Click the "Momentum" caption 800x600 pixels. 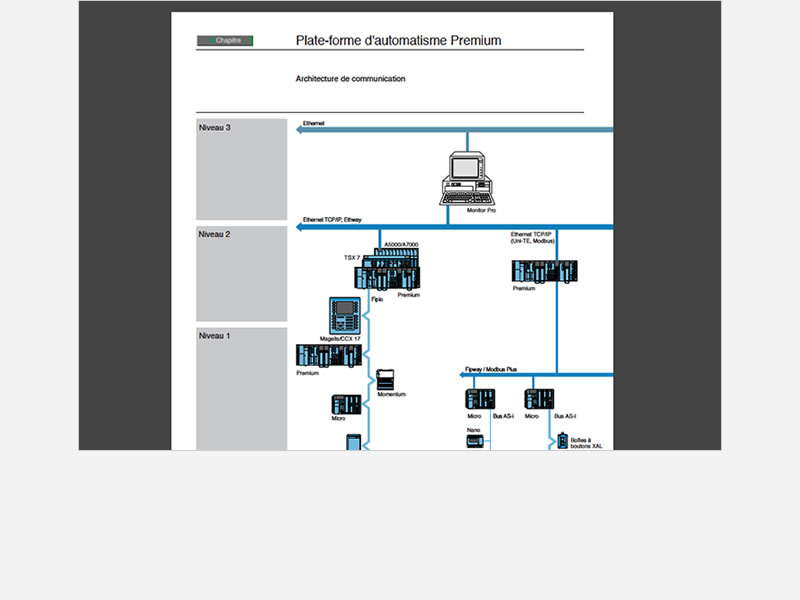point(391,394)
